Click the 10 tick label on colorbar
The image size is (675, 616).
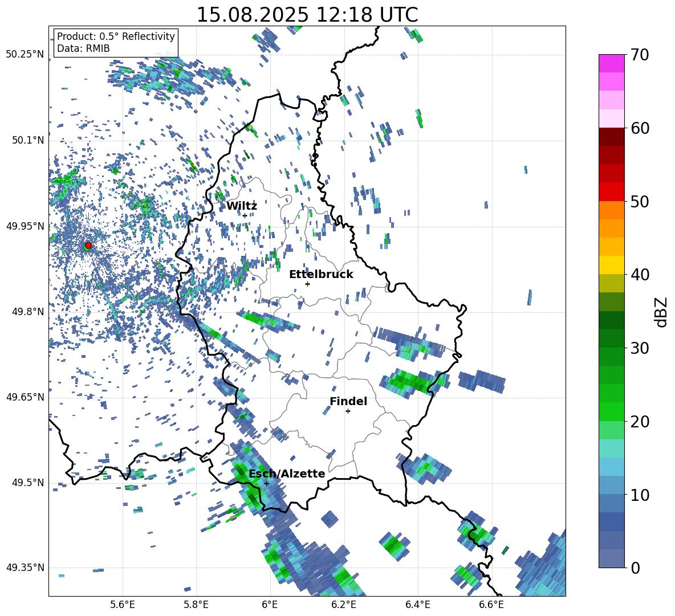pos(640,495)
